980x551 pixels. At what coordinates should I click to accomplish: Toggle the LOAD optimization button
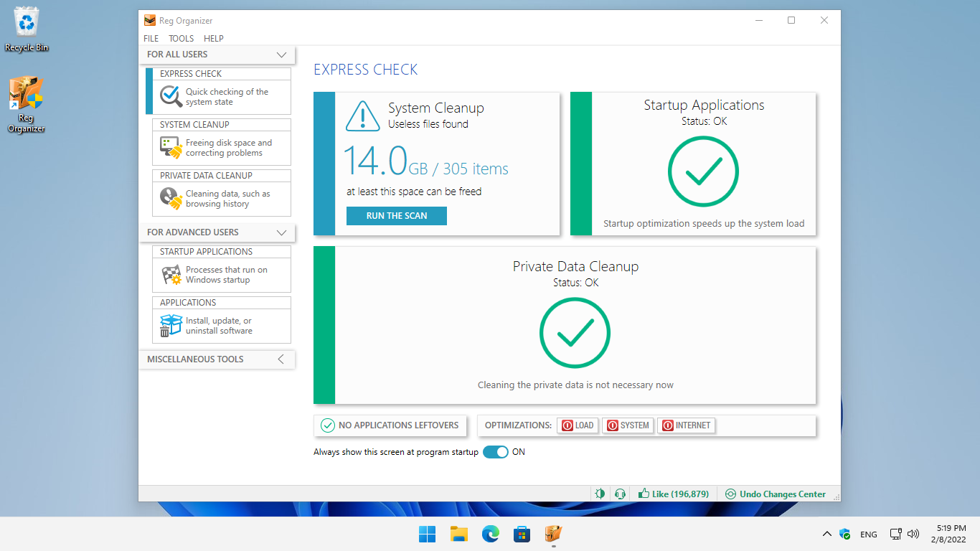pos(578,425)
